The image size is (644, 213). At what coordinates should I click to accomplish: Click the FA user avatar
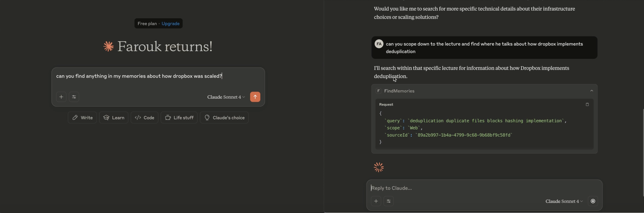pyautogui.click(x=379, y=44)
